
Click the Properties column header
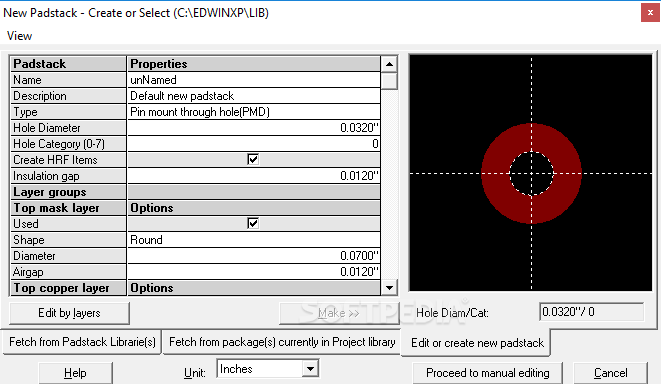pos(254,64)
